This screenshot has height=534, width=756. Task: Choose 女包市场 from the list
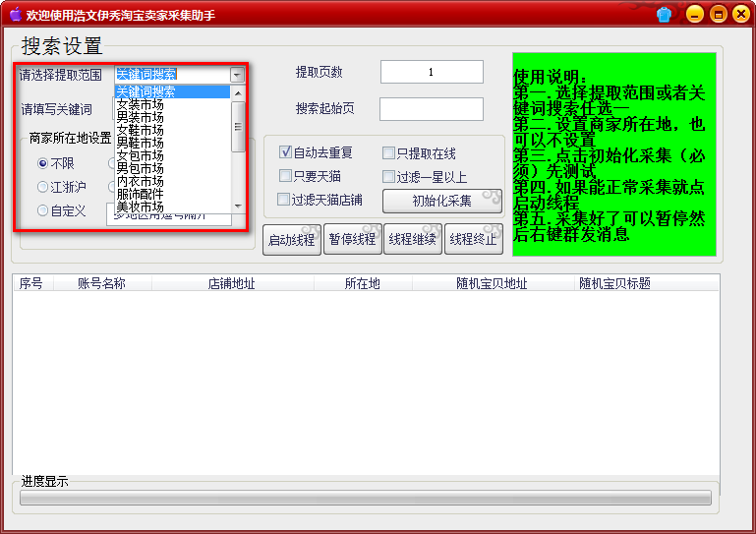[173, 155]
